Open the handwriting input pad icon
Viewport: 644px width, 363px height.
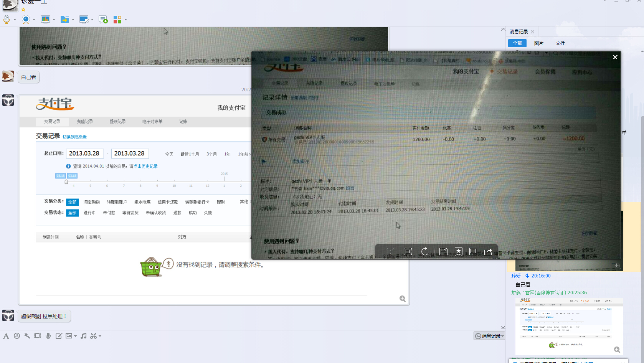59,336
